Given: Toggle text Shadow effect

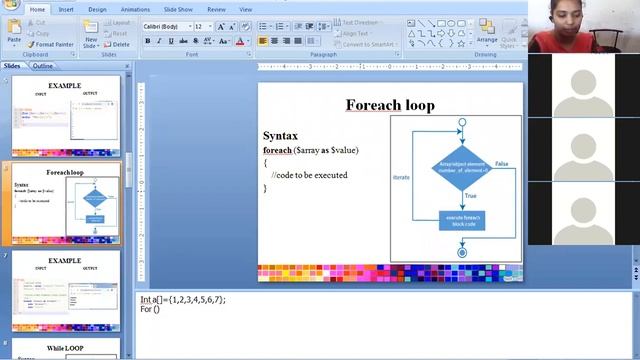Looking at the screenshot, I should pyautogui.click(x=196, y=41).
